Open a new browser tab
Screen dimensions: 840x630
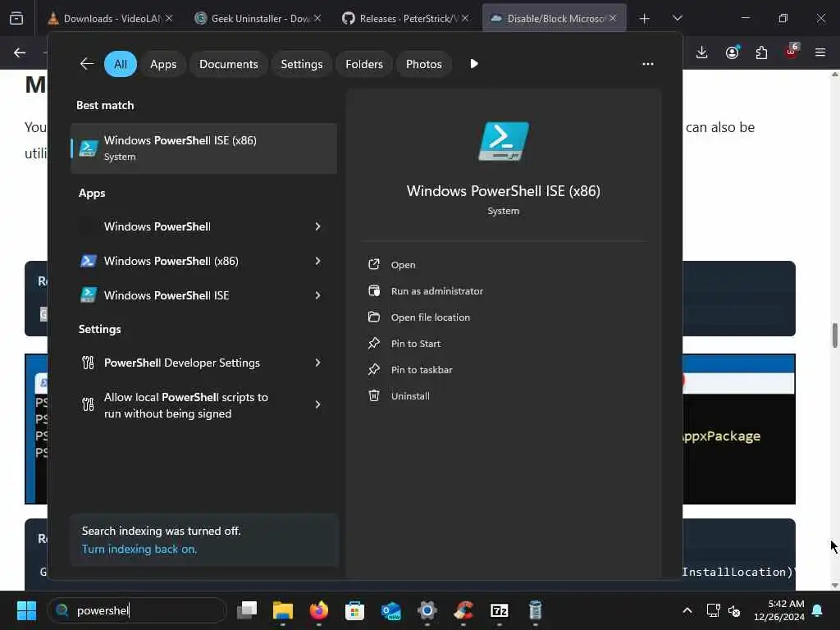[645, 19]
